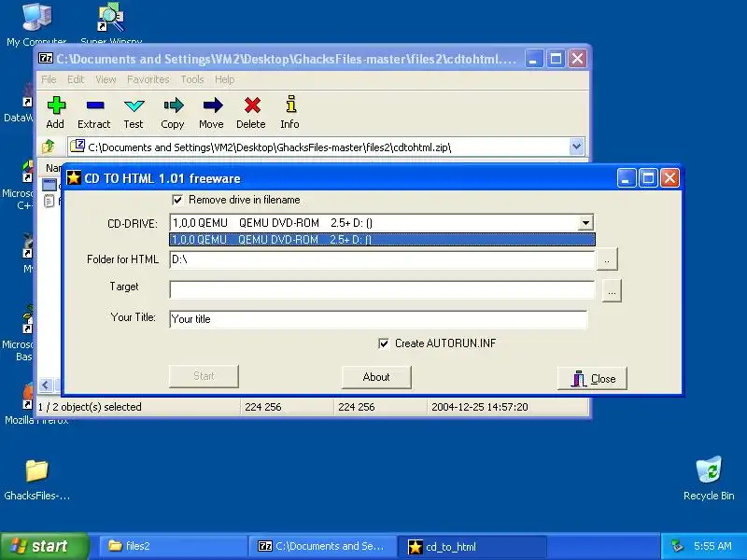Switch to cd_to_html taskbar button

(x=472, y=546)
